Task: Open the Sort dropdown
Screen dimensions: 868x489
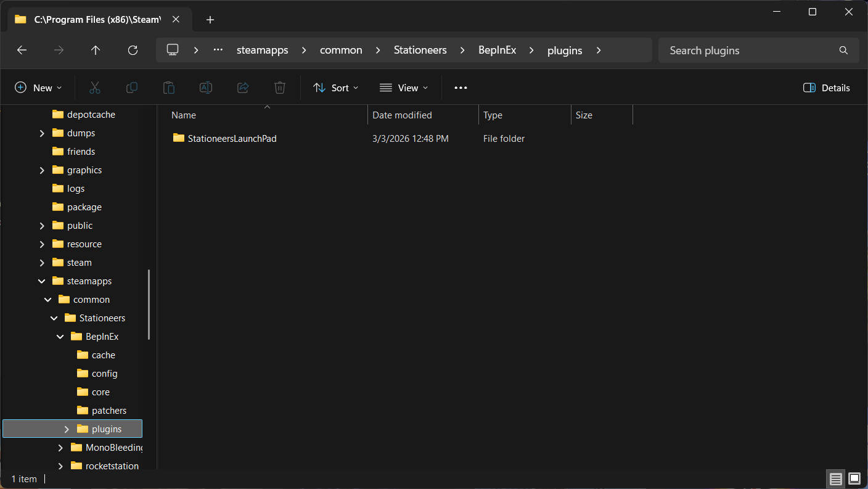Action: point(335,88)
